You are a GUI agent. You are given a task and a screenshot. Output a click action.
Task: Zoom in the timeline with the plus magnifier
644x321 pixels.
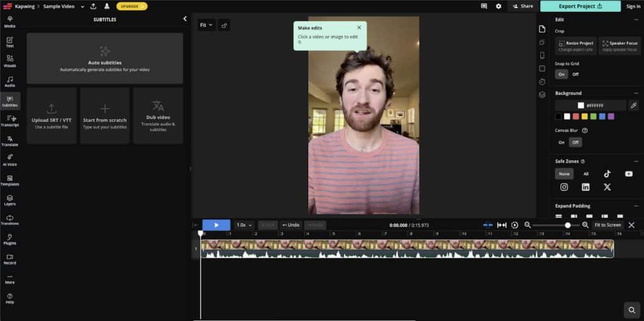[586, 225]
